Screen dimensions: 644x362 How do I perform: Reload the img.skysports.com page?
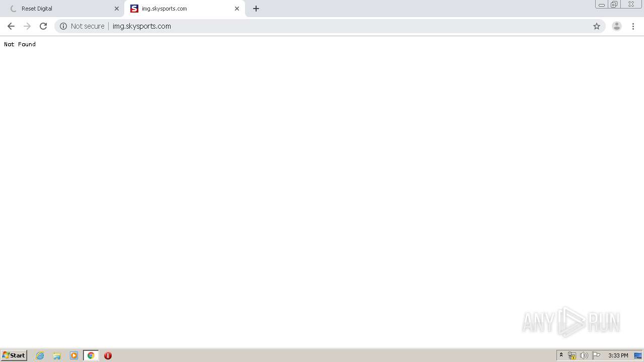tap(43, 26)
